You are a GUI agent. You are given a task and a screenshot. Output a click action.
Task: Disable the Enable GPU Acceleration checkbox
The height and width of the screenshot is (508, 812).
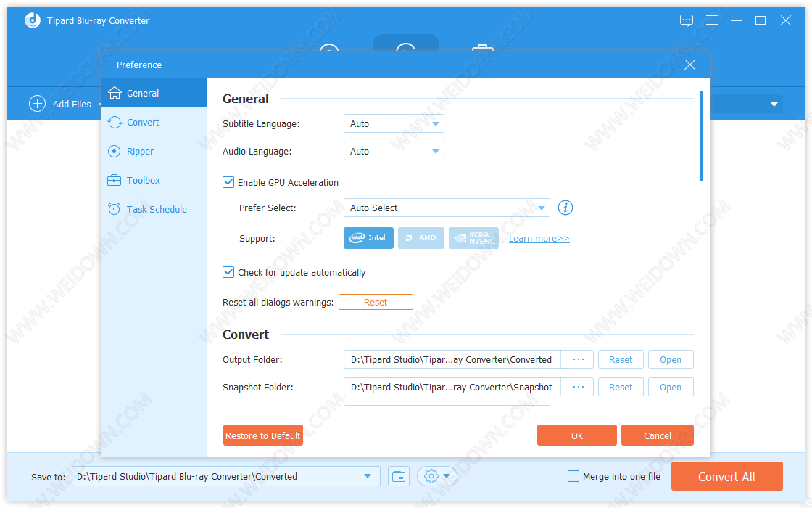[x=228, y=182]
